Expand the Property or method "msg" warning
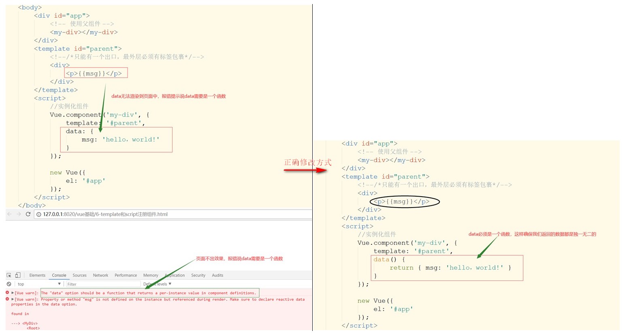 [13, 299]
